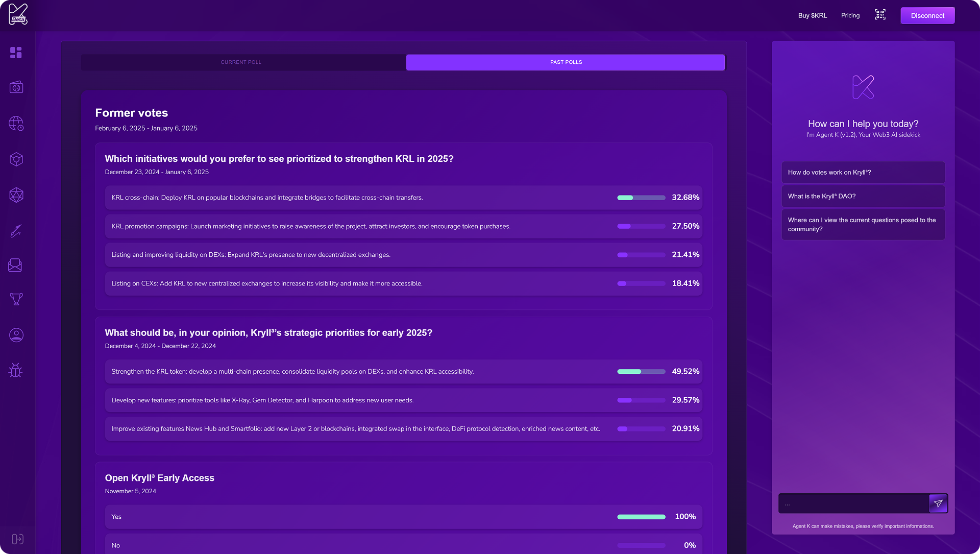Click the Agent K chat input field
The height and width of the screenshot is (554, 980).
point(853,504)
